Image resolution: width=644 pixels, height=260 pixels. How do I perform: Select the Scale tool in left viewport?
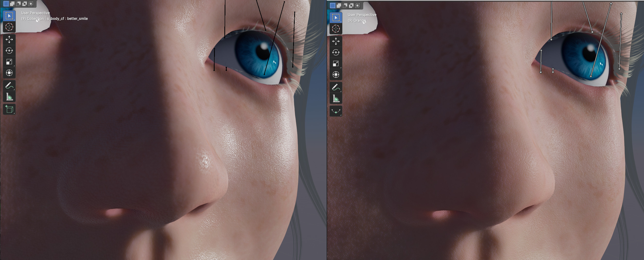tap(9, 62)
